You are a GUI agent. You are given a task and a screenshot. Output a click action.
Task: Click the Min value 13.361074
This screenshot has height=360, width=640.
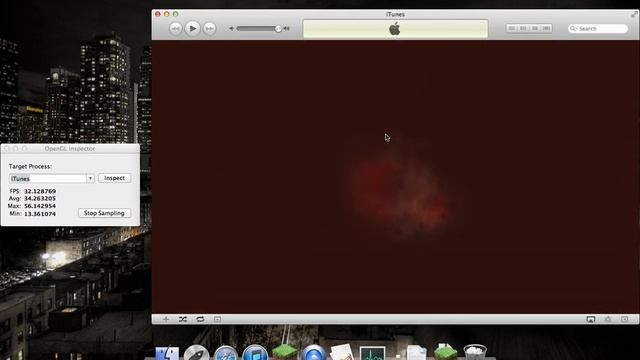[40, 213]
